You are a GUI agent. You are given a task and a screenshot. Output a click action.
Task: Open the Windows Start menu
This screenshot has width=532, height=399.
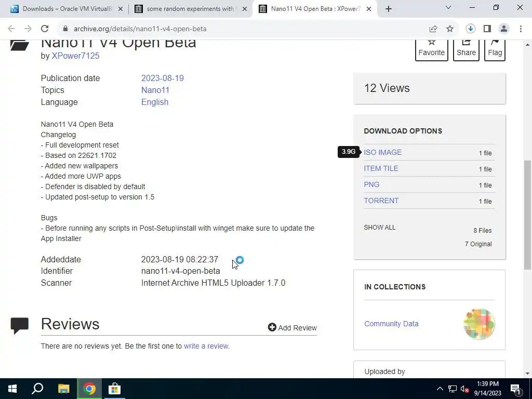12,389
